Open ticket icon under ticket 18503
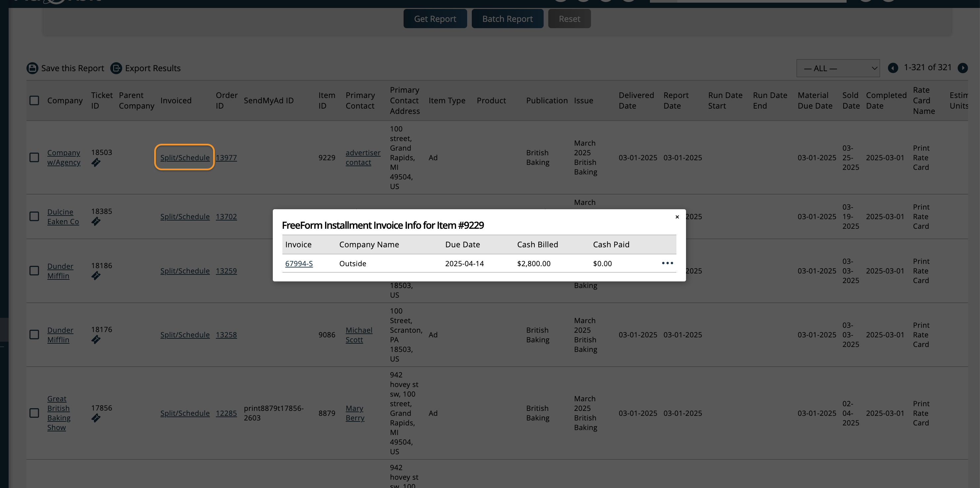 [x=95, y=163]
